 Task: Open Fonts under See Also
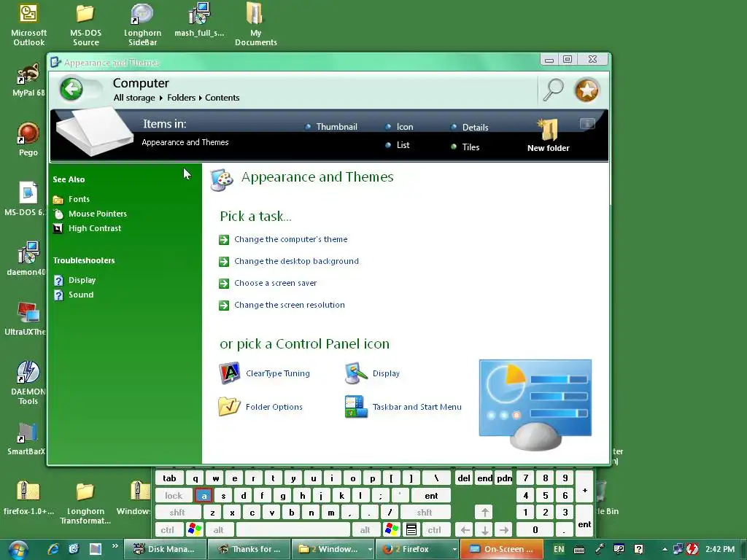71,199
